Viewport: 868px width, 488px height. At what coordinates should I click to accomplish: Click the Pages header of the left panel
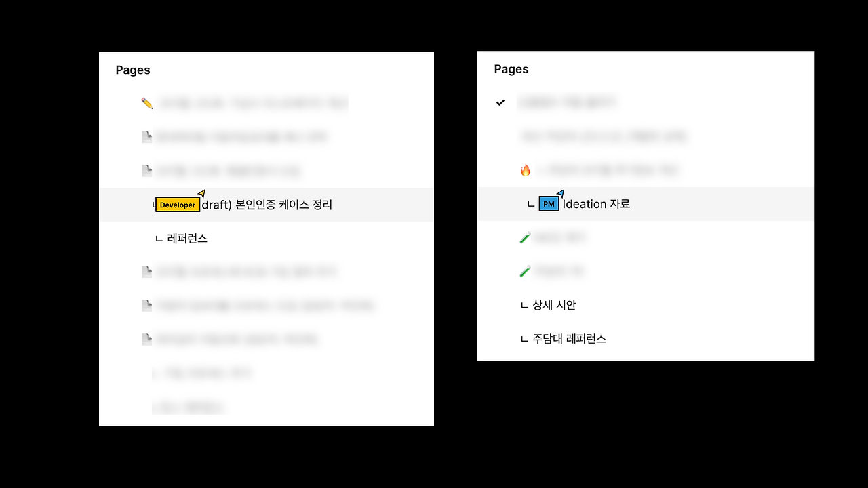(x=133, y=70)
